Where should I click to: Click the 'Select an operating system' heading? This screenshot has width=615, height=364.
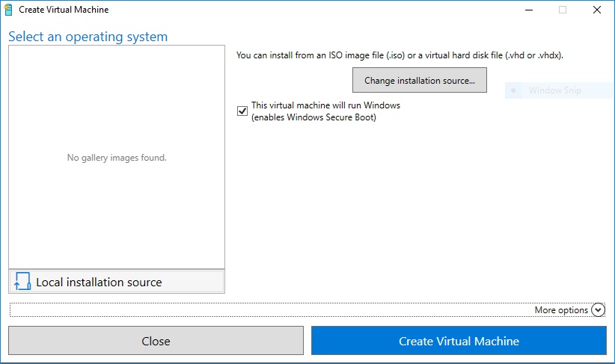(x=88, y=37)
